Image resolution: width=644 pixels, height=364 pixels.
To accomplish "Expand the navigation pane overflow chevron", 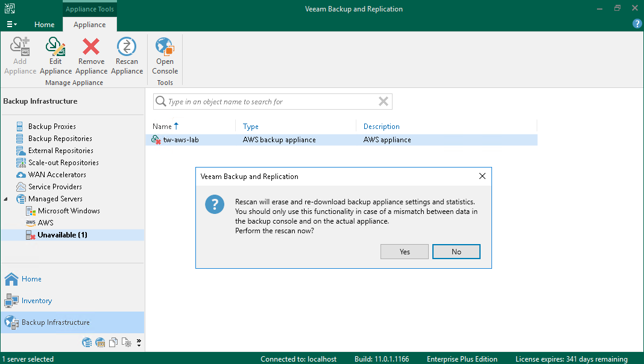I will coord(139,343).
